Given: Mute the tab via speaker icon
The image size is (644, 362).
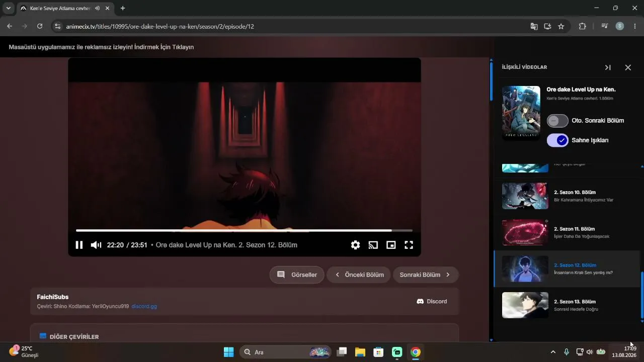Looking at the screenshot, I should pyautogui.click(x=97, y=8).
